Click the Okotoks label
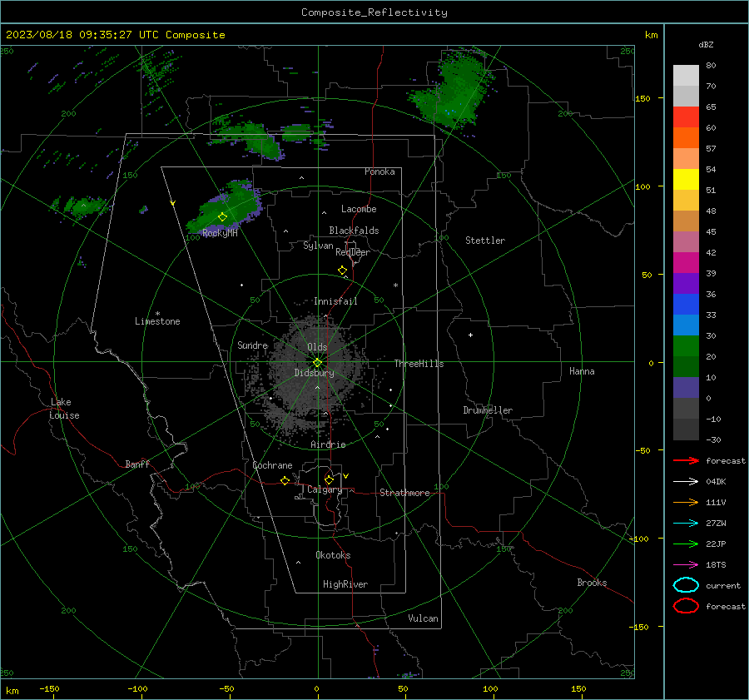The height and width of the screenshot is (700, 749). (x=333, y=555)
